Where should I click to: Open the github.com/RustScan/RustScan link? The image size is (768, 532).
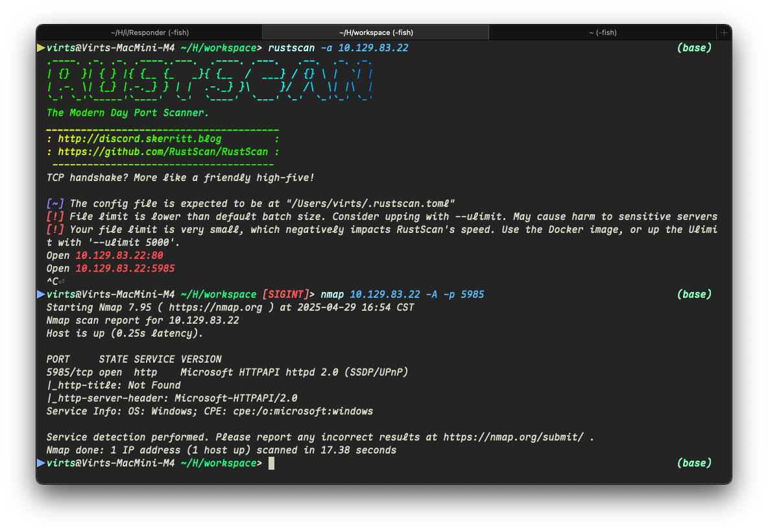pos(163,152)
